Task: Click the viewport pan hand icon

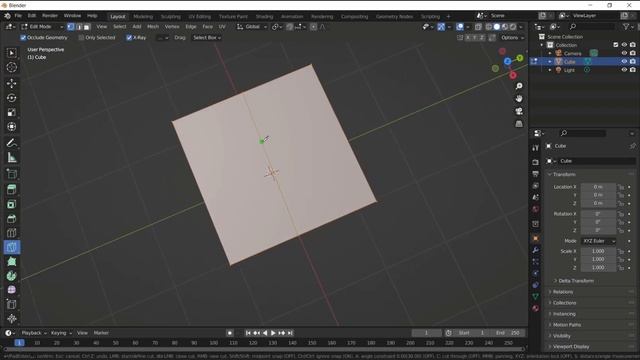Action: 519,99
